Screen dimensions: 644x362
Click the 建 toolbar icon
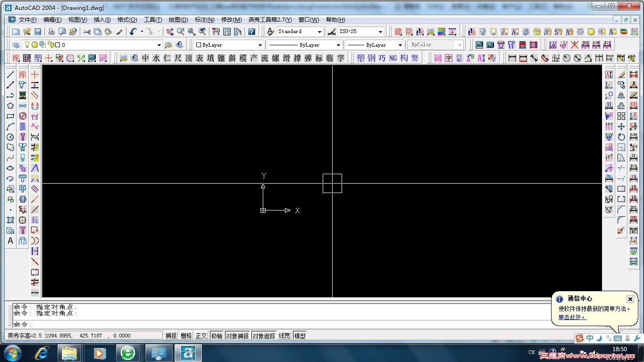coord(399,32)
